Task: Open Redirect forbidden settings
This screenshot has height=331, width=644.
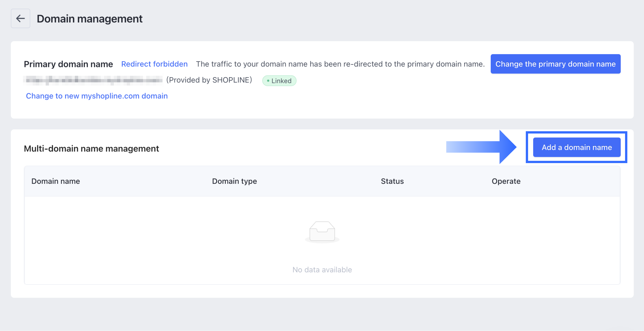Action: tap(154, 64)
